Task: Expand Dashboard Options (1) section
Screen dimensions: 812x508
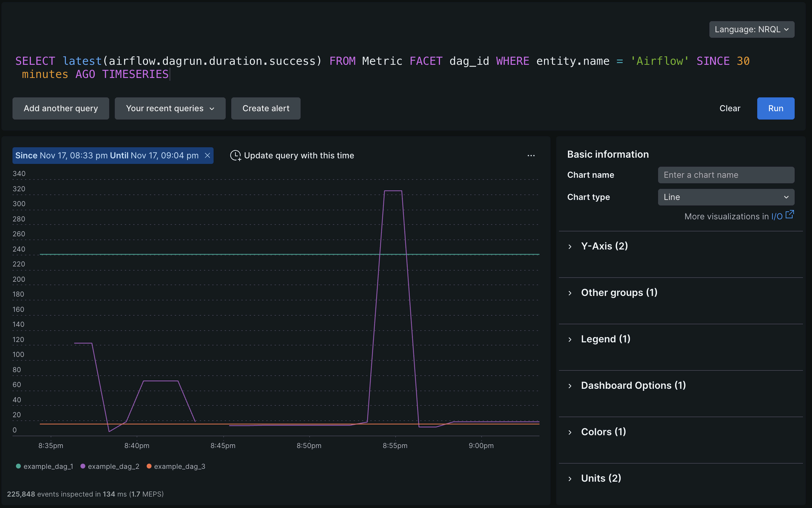Action: [x=633, y=385]
